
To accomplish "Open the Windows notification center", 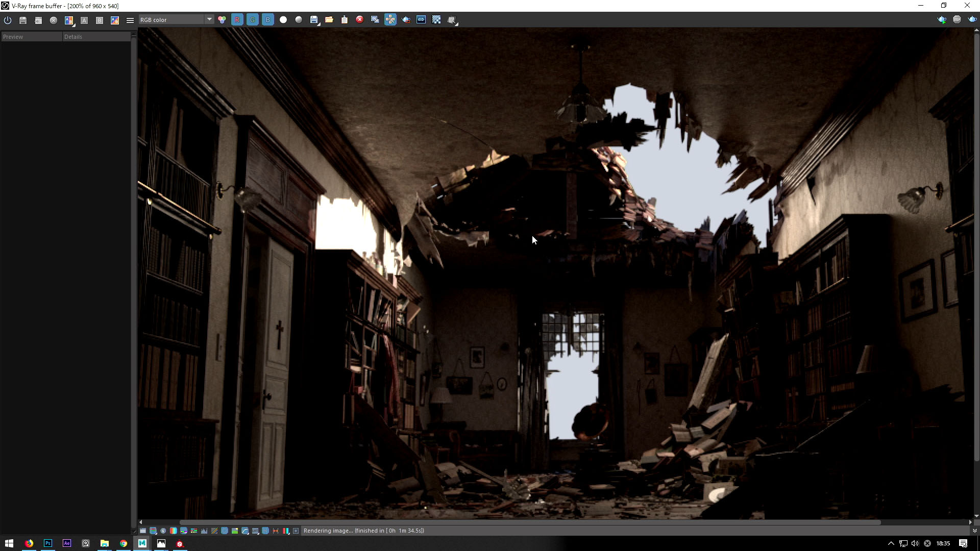I will 963,543.
